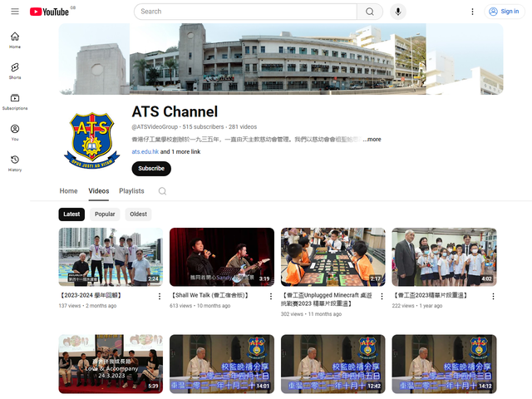Viewport: 532px width, 399px height.
Task: Open options menu for Shall We Talk video
Action: (270, 296)
